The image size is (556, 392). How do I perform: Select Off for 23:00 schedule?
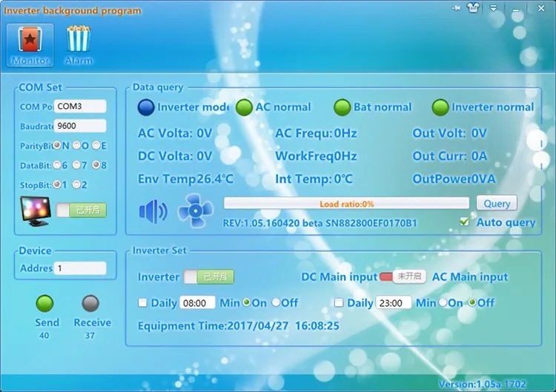472,302
